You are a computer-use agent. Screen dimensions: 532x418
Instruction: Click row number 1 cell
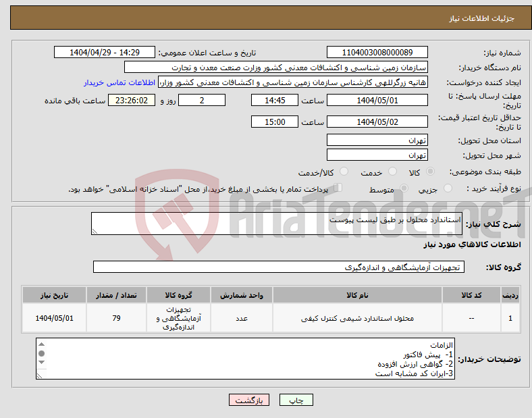coord(510,318)
